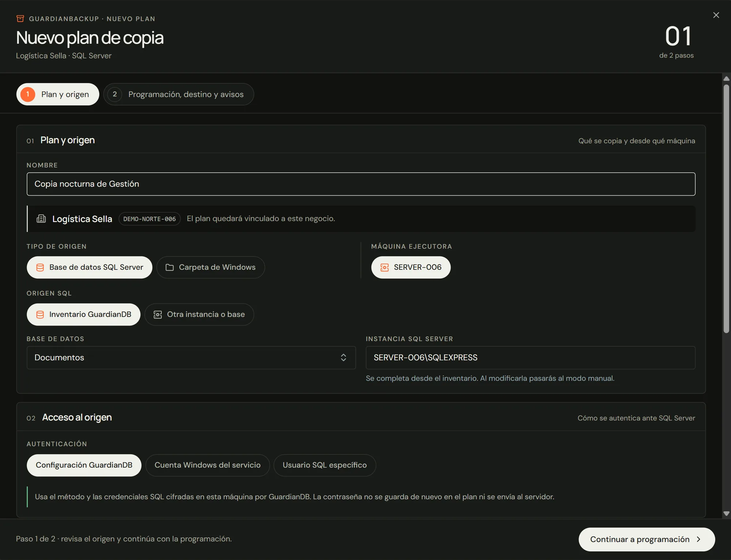The image size is (731, 560).
Task: Click 'El plan quedará vinculado a este negocio' text
Action: pyautogui.click(x=261, y=218)
